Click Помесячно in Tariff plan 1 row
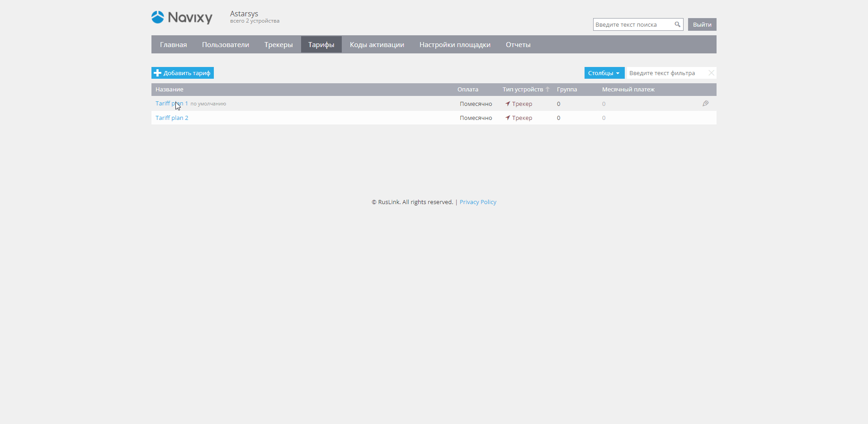 click(476, 104)
